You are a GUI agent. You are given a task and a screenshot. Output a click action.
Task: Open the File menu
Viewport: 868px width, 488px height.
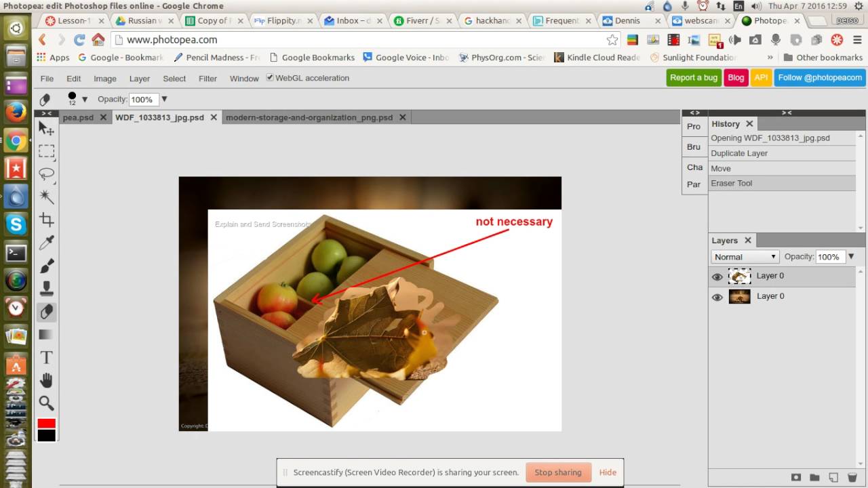coord(47,79)
